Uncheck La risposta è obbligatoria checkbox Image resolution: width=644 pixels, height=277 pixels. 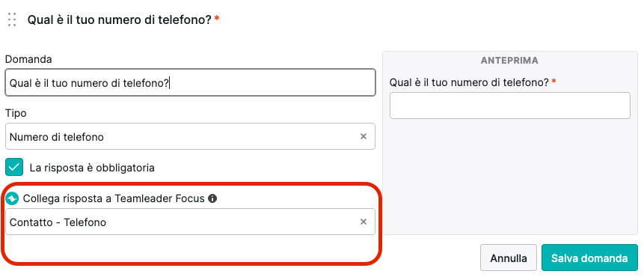tap(14, 167)
